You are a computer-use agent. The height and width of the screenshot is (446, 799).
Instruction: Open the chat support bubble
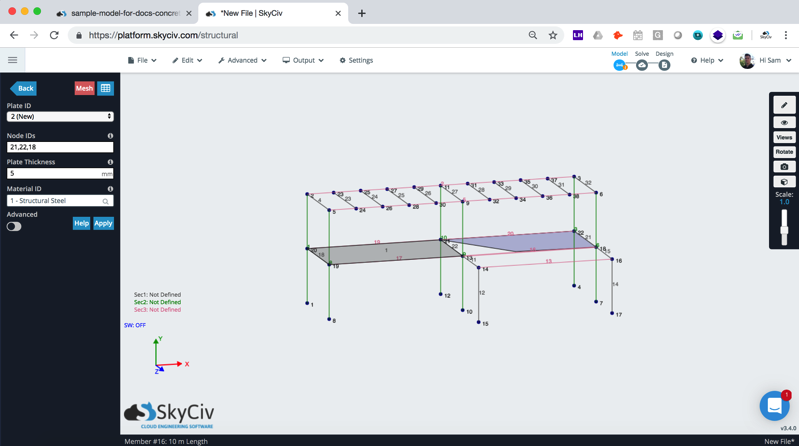(x=775, y=406)
